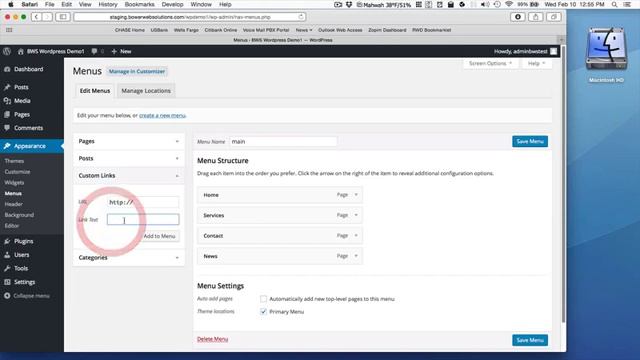640x360 pixels.
Task: Click the Delete Menu link
Action: coord(212,339)
